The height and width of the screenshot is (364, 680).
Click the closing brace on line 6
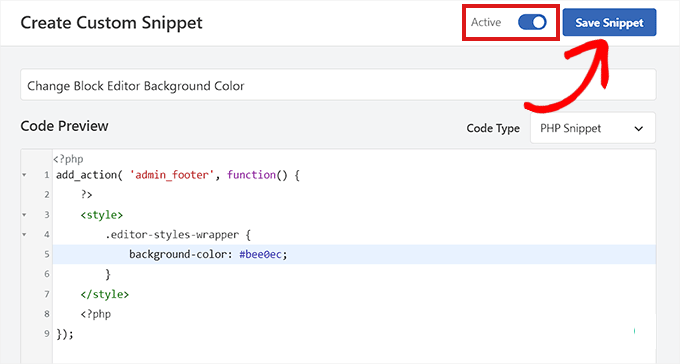(108, 274)
